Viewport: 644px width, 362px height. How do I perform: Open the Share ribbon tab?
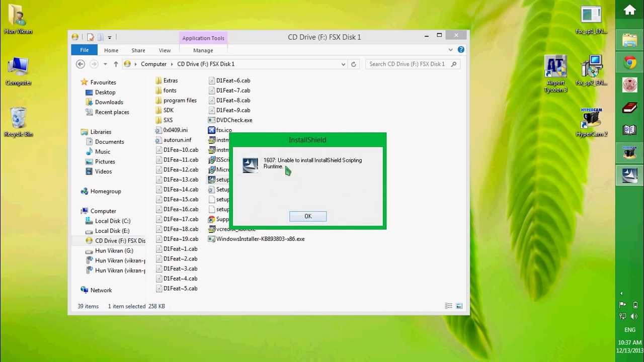[138, 50]
